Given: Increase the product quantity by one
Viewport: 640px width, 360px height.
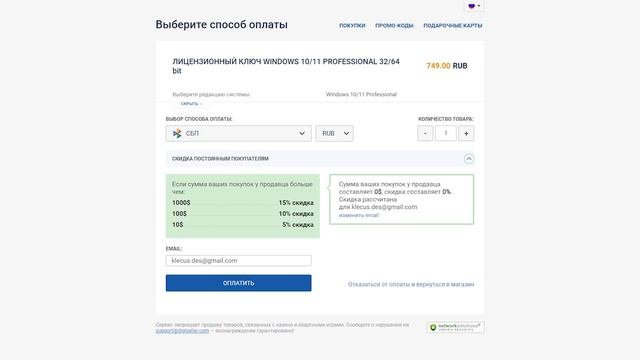Looking at the screenshot, I should pos(466,133).
